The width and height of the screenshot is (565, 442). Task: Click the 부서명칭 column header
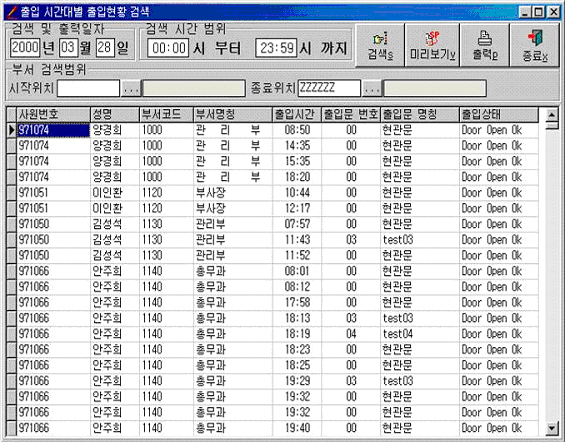pyautogui.click(x=233, y=115)
